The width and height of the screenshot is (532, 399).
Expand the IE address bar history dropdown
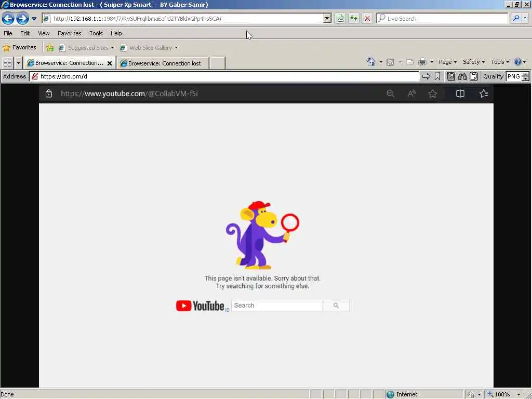(327, 18)
